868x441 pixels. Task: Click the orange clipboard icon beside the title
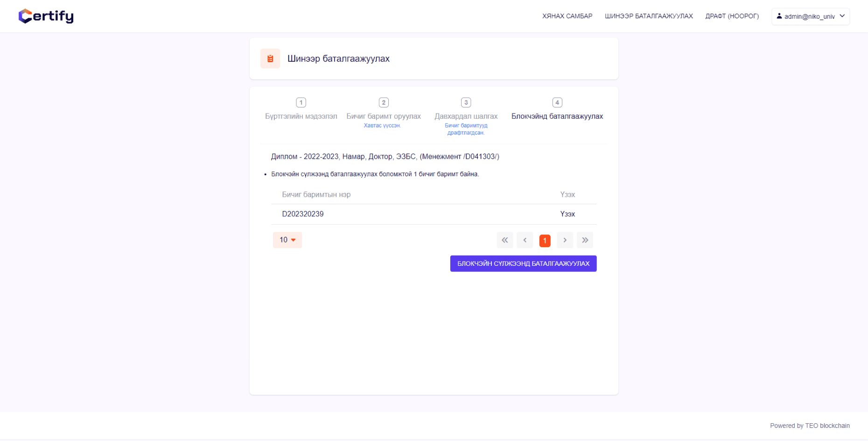click(270, 58)
